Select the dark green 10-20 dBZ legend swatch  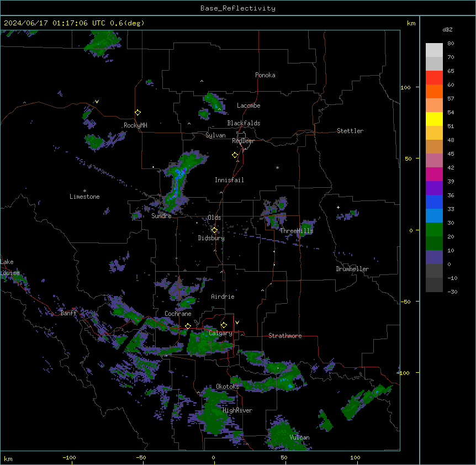point(434,244)
